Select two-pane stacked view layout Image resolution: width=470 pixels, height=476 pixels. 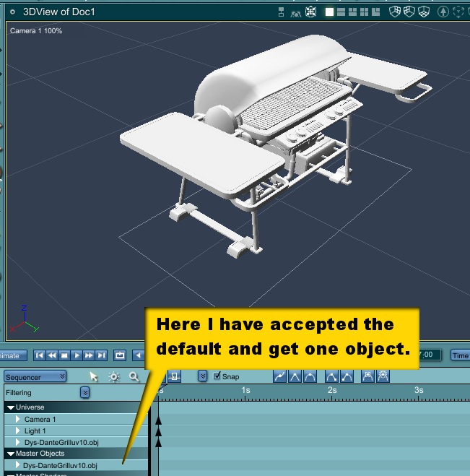[x=341, y=12]
